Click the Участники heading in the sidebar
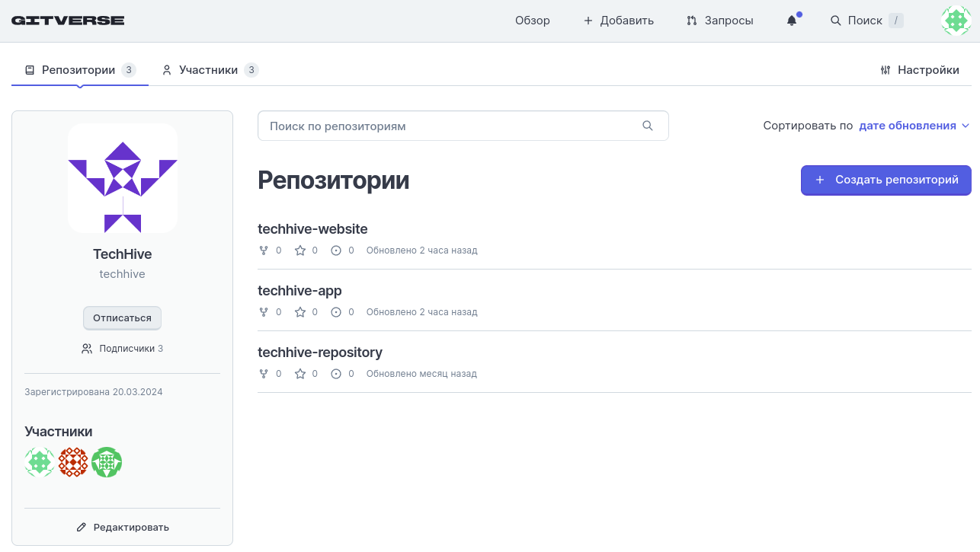The height and width of the screenshot is (552, 980). click(x=59, y=432)
